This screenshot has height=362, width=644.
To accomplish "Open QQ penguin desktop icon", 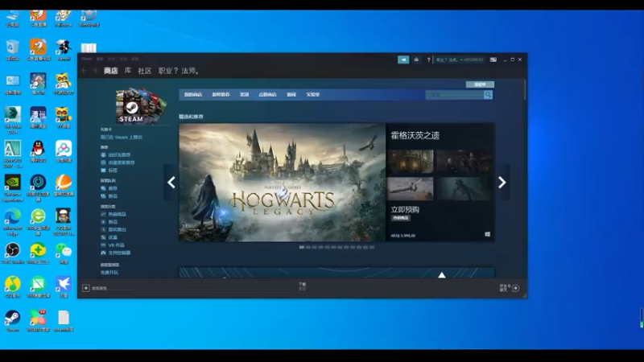I will click(38, 151).
